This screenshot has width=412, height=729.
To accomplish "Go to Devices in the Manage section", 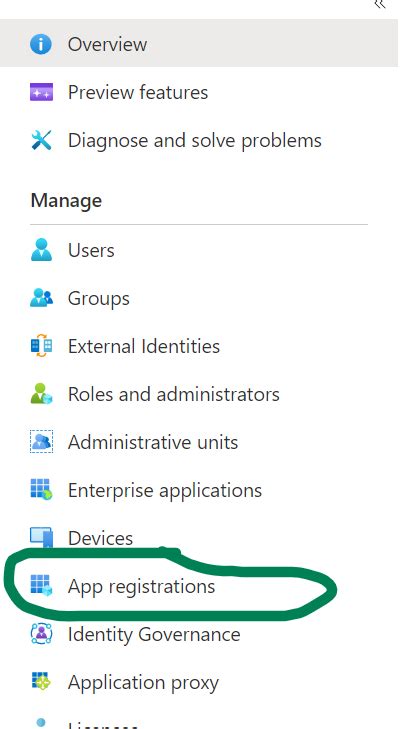I will click(100, 538).
